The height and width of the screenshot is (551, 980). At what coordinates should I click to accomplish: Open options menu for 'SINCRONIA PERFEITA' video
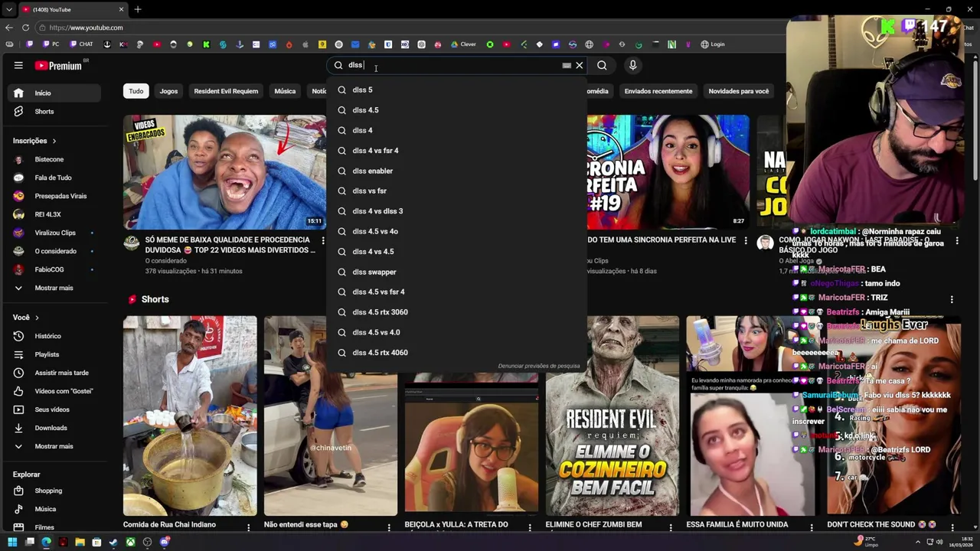pyautogui.click(x=746, y=241)
